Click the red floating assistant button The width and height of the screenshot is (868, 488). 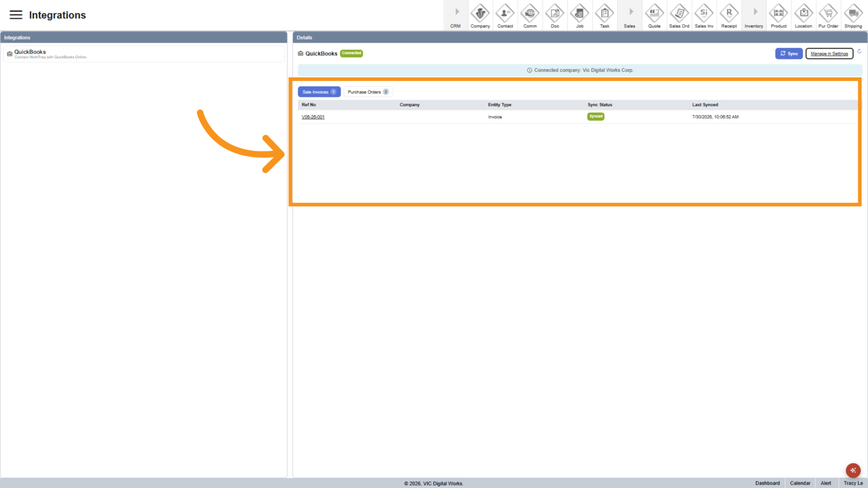853,470
